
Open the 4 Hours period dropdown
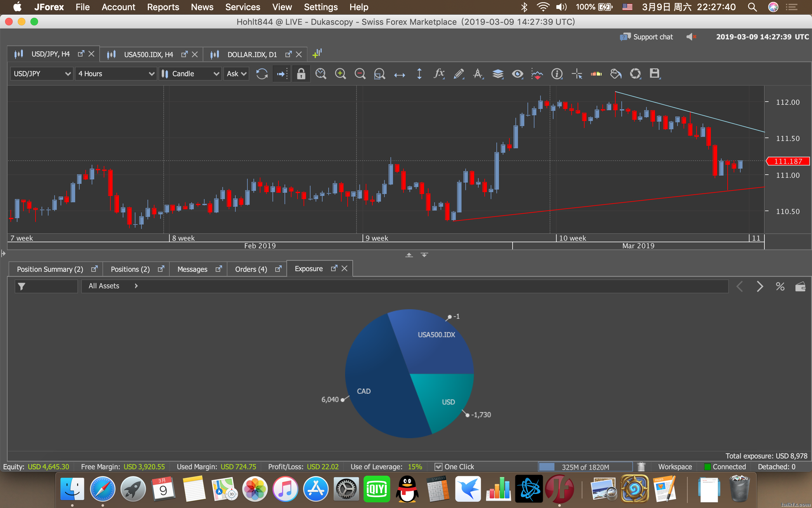116,74
